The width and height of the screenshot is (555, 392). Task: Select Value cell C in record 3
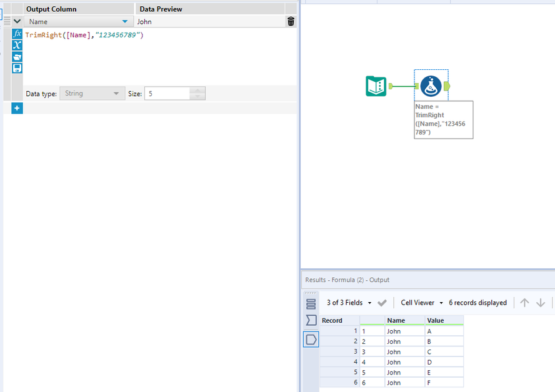click(444, 351)
